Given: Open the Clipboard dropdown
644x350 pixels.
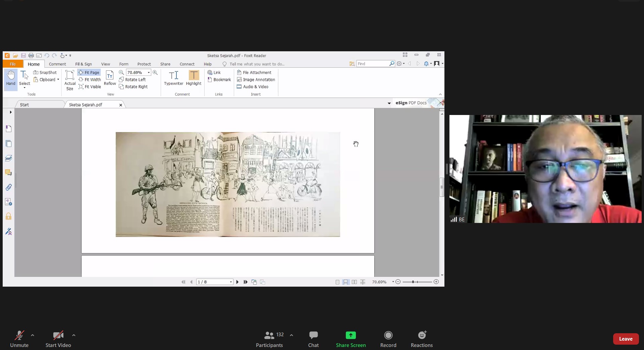Looking at the screenshot, I should (x=58, y=80).
